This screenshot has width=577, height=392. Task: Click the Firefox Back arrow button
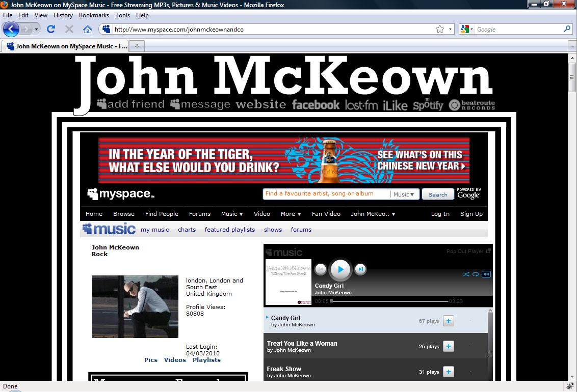pos(11,29)
